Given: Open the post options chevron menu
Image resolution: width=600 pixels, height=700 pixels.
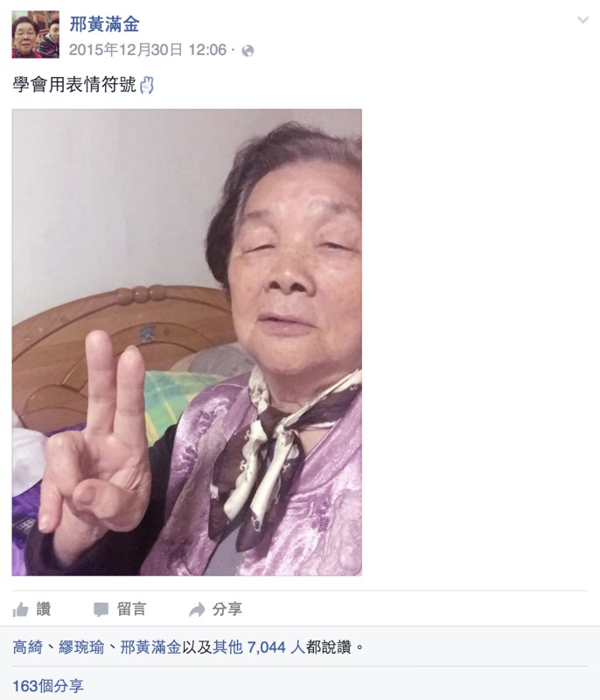Looking at the screenshot, I should coord(583,19).
